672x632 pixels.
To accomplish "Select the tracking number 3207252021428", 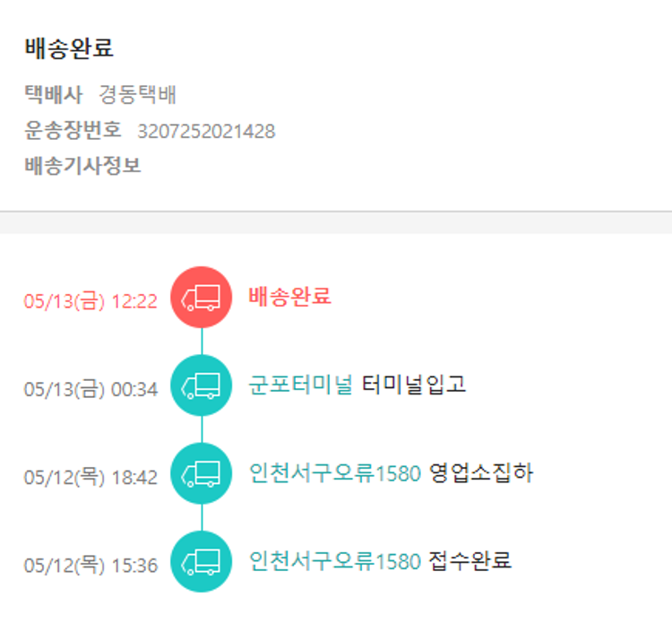I will [x=206, y=131].
